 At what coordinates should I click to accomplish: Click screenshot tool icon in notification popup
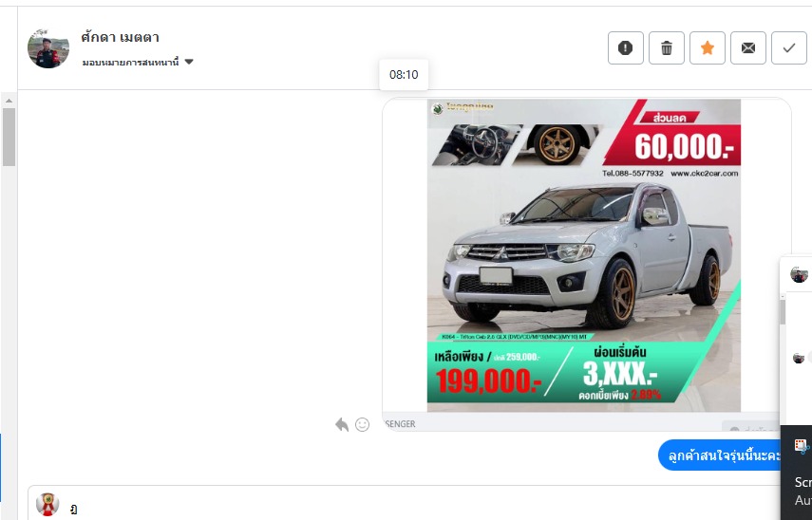[802, 445]
